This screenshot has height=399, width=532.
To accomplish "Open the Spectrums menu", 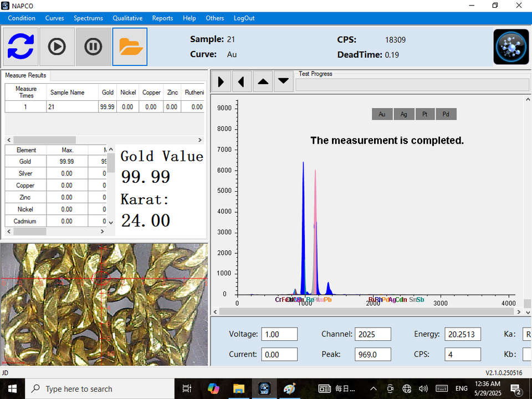I will (88, 18).
